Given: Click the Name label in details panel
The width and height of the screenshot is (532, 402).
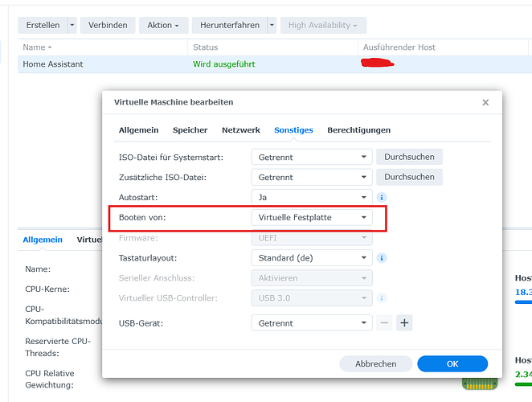Looking at the screenshot, I should 38,269.
